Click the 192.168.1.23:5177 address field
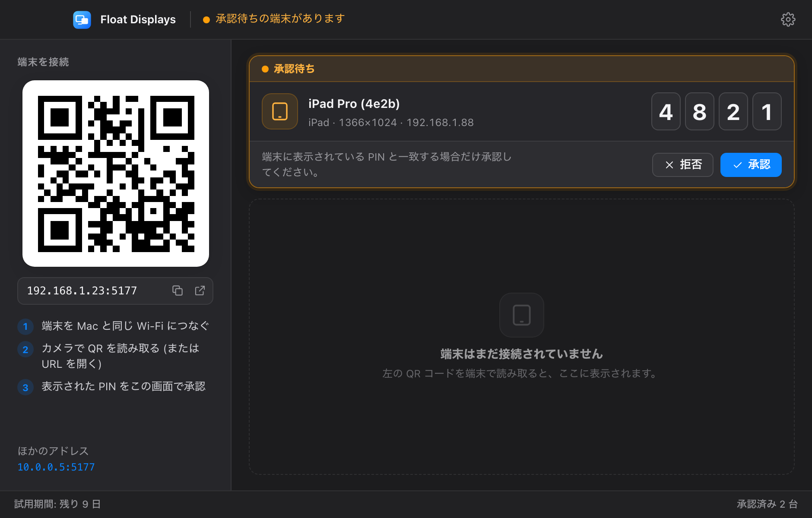The width and height of the screenshot is (812, 518). point(115,291)
